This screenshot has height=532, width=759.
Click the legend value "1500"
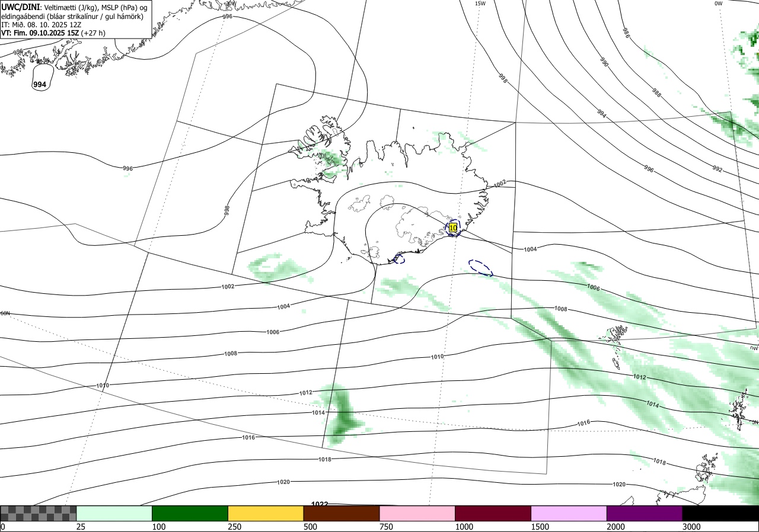point(540,527)
